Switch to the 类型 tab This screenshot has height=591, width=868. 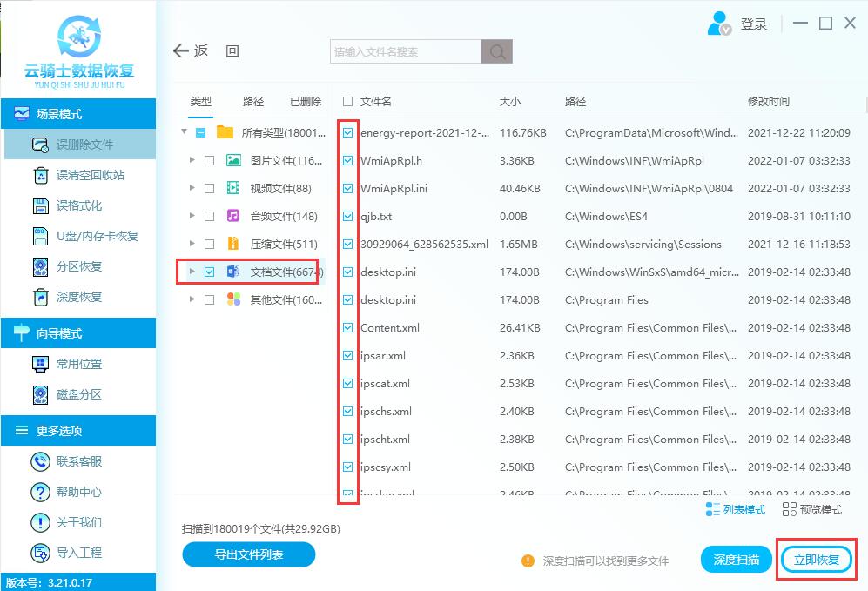(200, 102)
